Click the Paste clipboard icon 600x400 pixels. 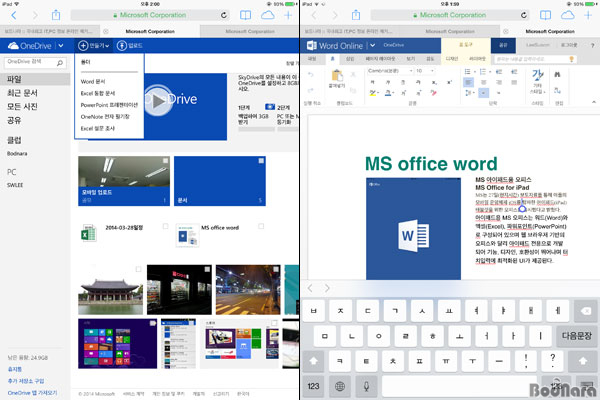(337, 76)
